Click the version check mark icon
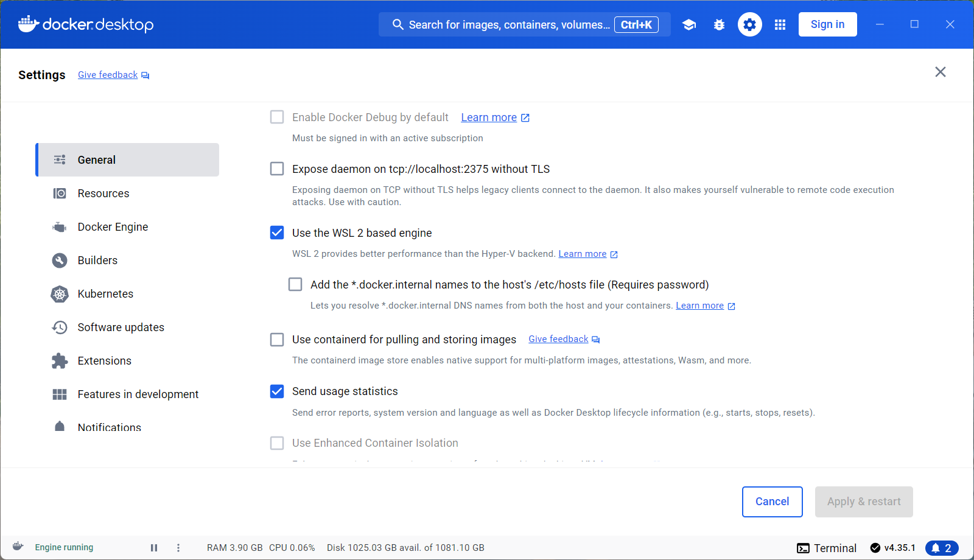This screenshot has width=974, height=560. point(875,548)
